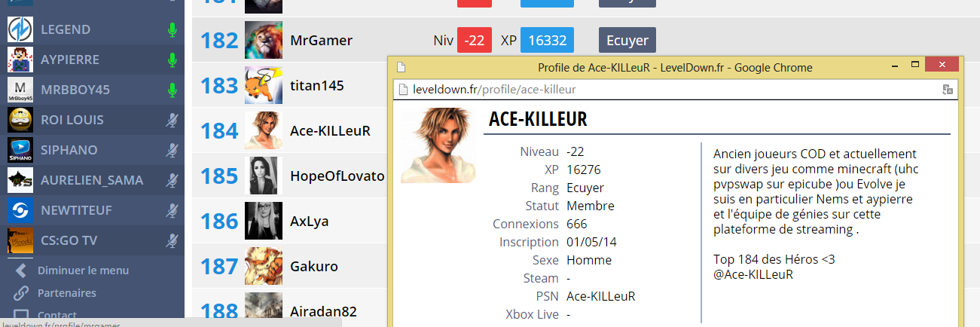Open Gakuro's avatar thumbnail

(x=264, y=266)
